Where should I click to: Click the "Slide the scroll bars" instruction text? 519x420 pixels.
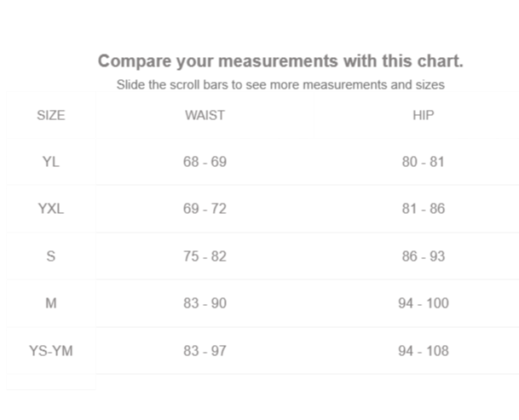coord(280,85)
